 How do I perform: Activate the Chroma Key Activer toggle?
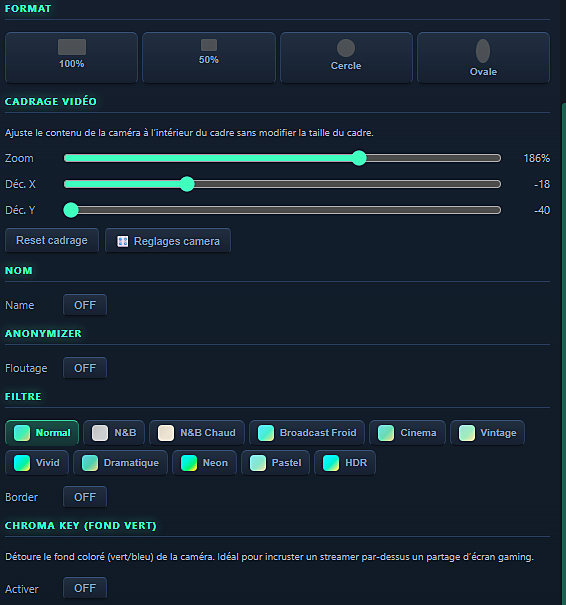tap(85, 588)
